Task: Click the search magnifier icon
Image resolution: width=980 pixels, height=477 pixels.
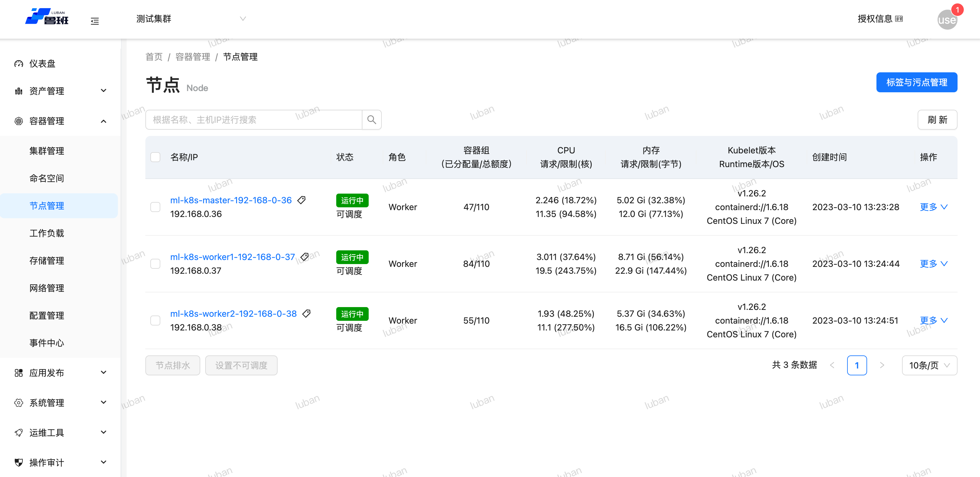Action: (x=371, y=120)
